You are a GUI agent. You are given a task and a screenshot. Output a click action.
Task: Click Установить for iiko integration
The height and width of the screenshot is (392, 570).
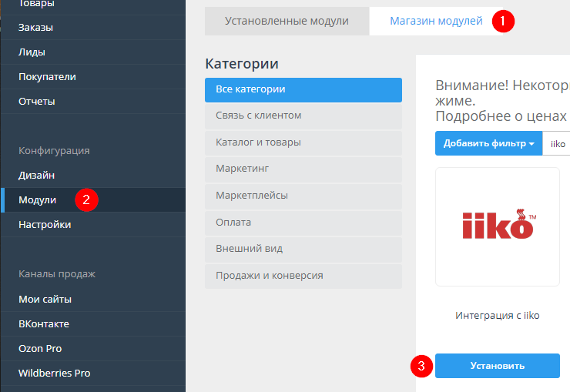498,366
